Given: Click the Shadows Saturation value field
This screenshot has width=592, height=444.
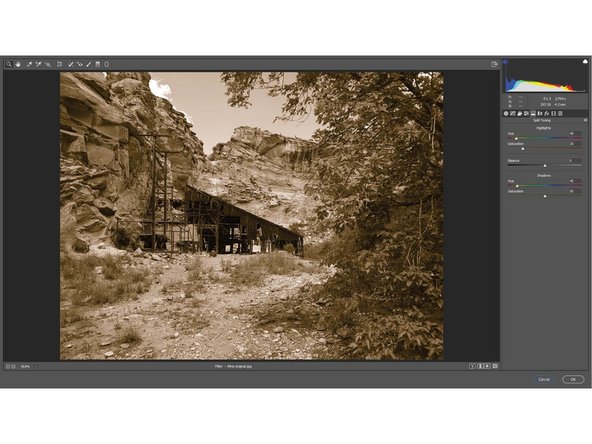Looking at the screenshot, I should [x=575, y=191].
